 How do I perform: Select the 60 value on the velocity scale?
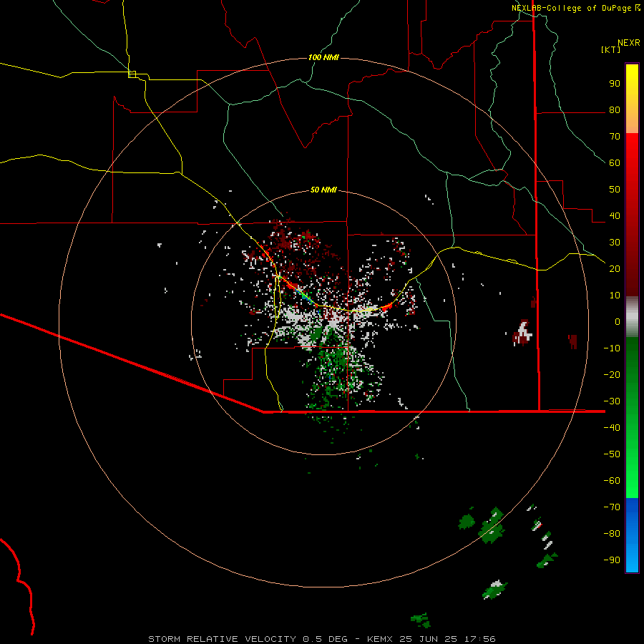615,163
